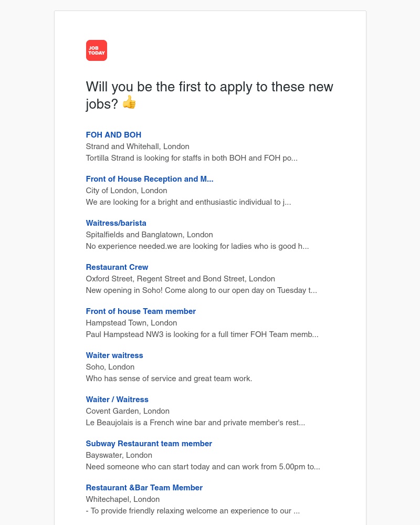Image resolution: width=420 pixels, height=525 pixels.
Task: Click the Waiter / Waitress job title
Action: tap(117, 400)
